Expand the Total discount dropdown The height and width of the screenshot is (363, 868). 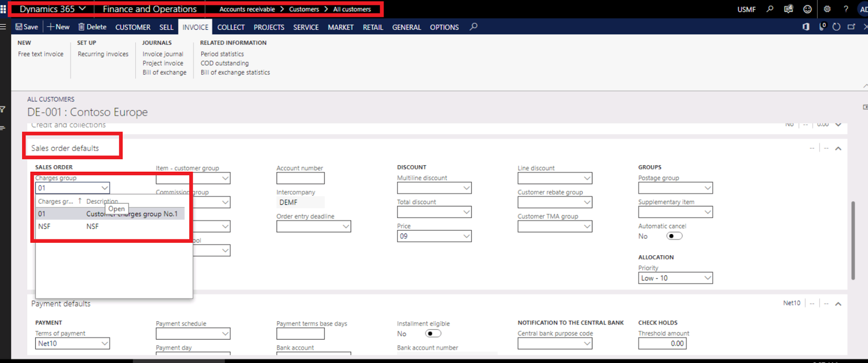467,212
